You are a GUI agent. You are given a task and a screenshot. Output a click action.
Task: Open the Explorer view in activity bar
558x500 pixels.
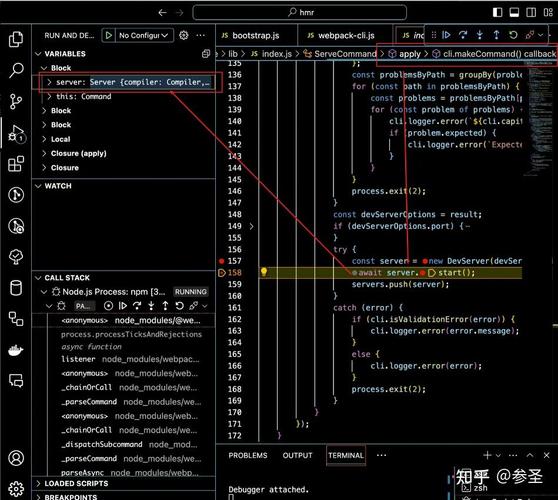16,39
